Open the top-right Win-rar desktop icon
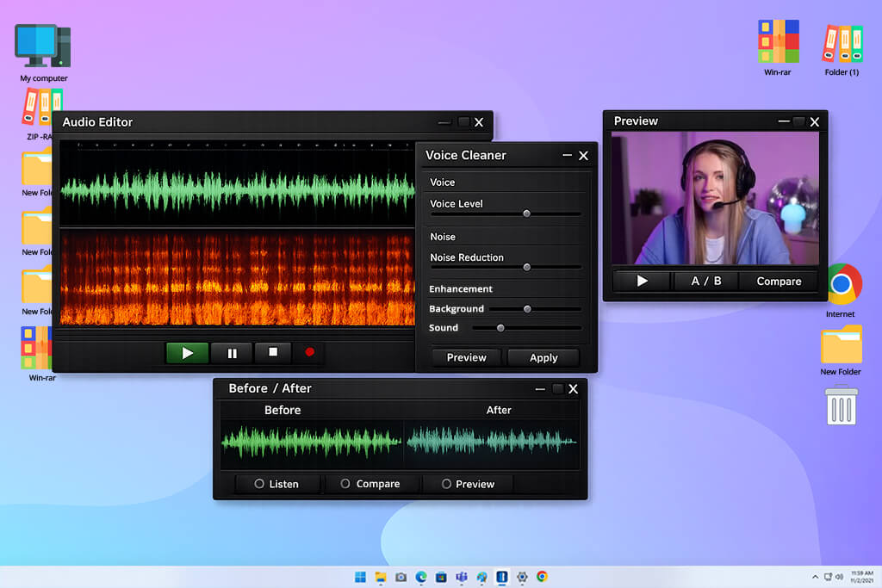882x588 pixels. [x=778, y=48]
